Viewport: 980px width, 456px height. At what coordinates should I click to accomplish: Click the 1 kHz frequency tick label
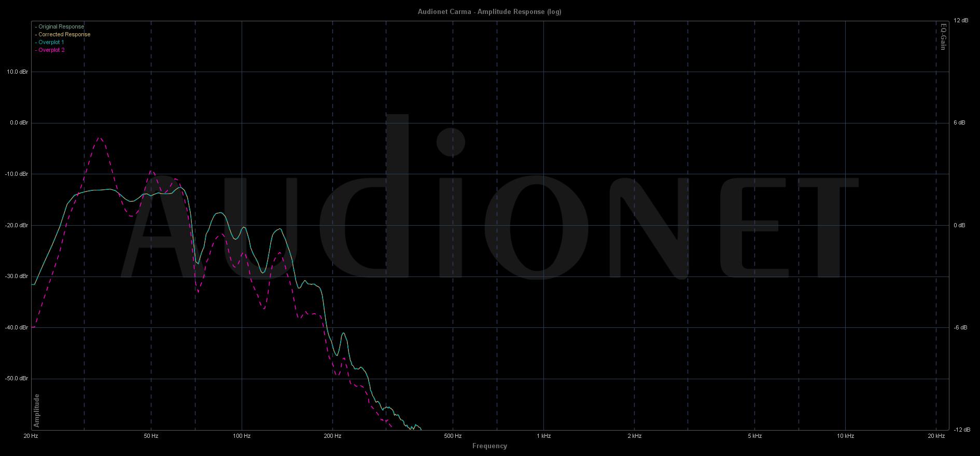[x=543, y=436]
